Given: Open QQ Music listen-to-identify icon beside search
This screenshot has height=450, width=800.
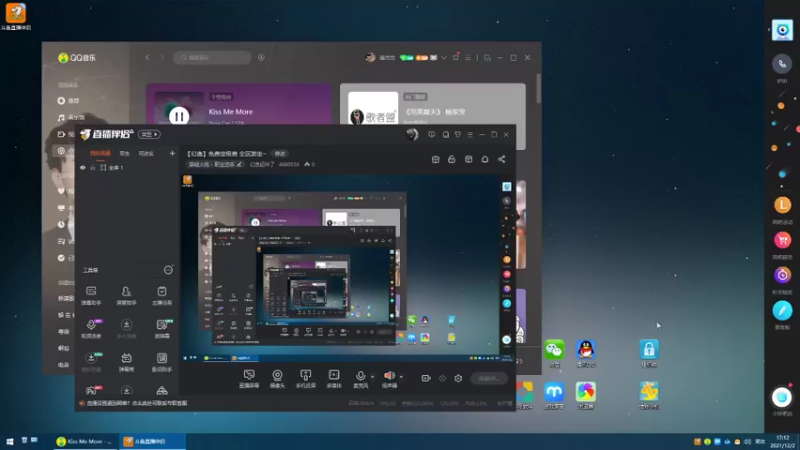Looking at the screenshot, I should [261, 58].
